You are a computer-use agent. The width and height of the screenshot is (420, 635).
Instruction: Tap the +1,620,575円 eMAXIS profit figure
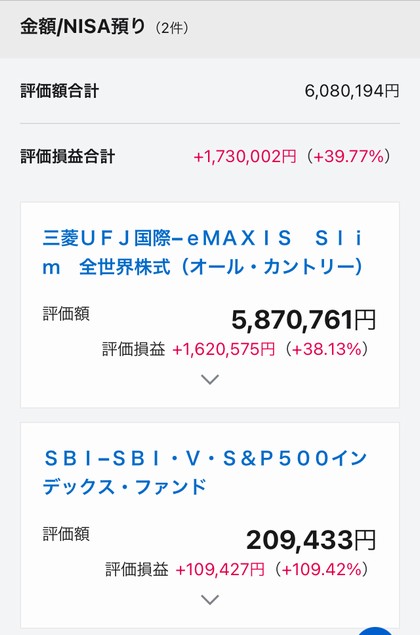tap(224, 349)
